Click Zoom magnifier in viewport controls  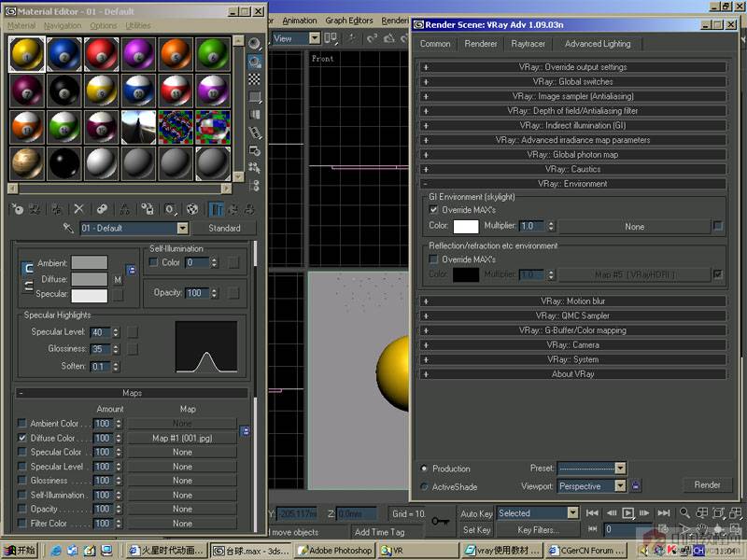coord(684,512)
